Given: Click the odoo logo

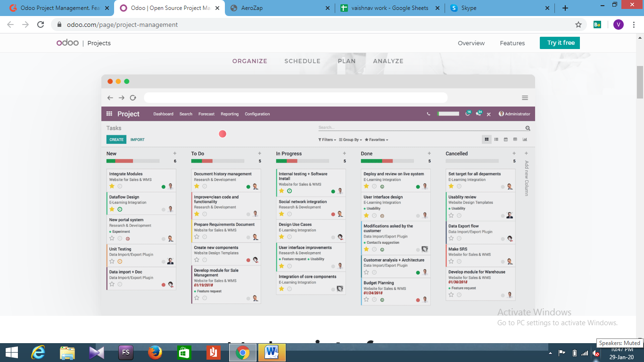Looking at the screenshot, I should (x=67, y=43).
